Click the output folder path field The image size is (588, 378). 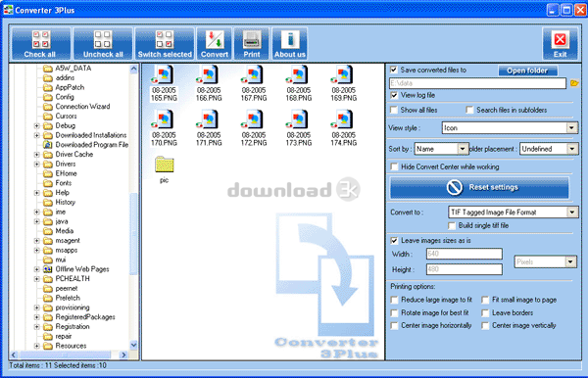click(477, 83)
